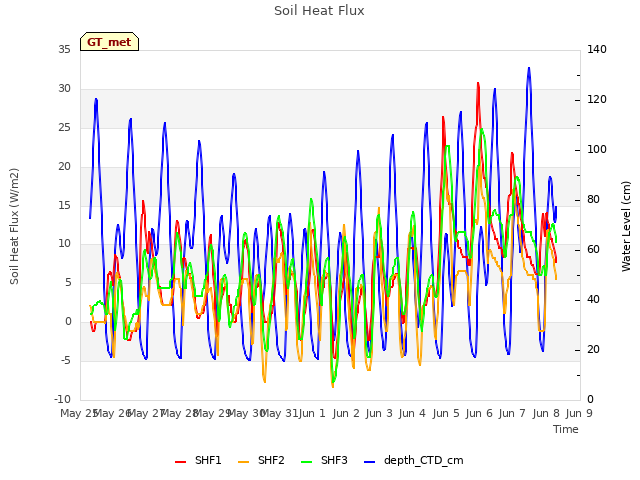Click the orange SHF2 legend color marker
Screen dimensions: 640x480
tap(243, 462)
